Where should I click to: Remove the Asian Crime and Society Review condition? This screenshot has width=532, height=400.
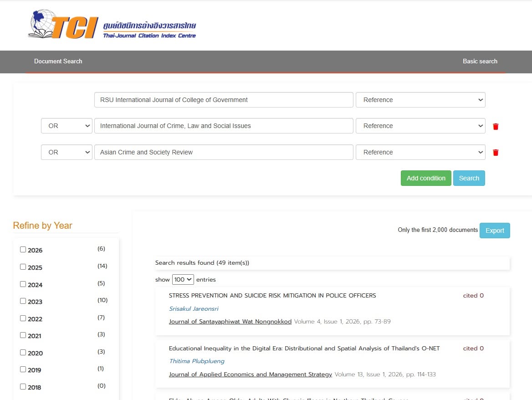pyautogui.click(x=496, y=152)
